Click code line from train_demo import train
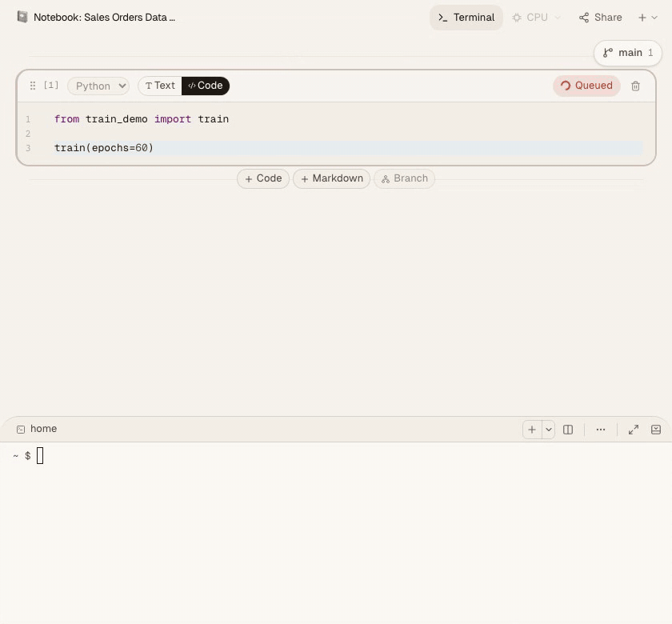 click(142, 119)
